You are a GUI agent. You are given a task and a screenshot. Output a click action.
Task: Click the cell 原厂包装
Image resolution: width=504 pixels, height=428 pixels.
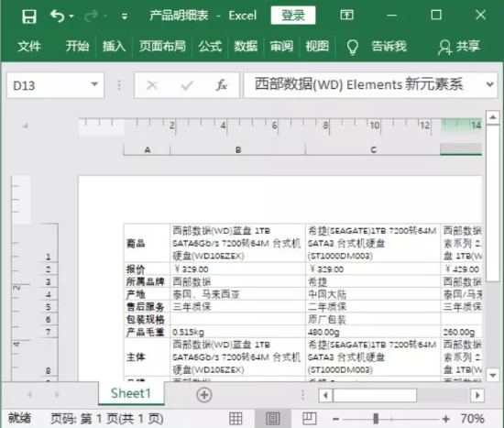pos(373,319)
